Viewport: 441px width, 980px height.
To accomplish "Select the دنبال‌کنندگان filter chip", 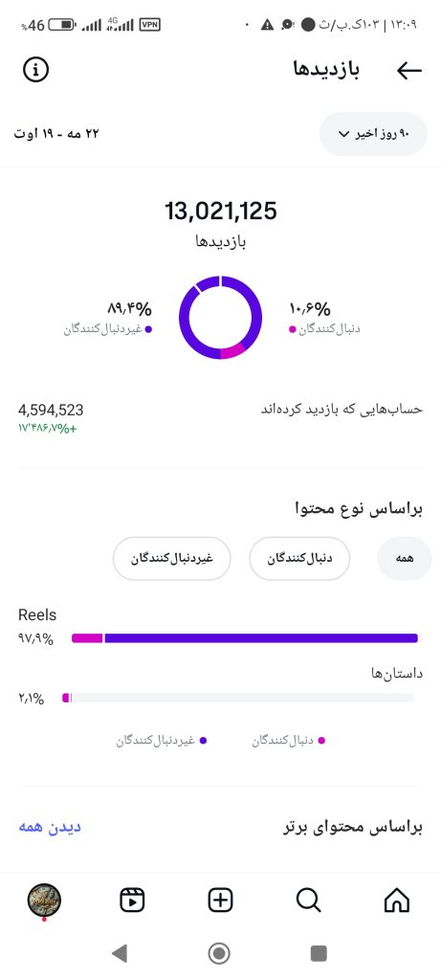I will point(299,559).
